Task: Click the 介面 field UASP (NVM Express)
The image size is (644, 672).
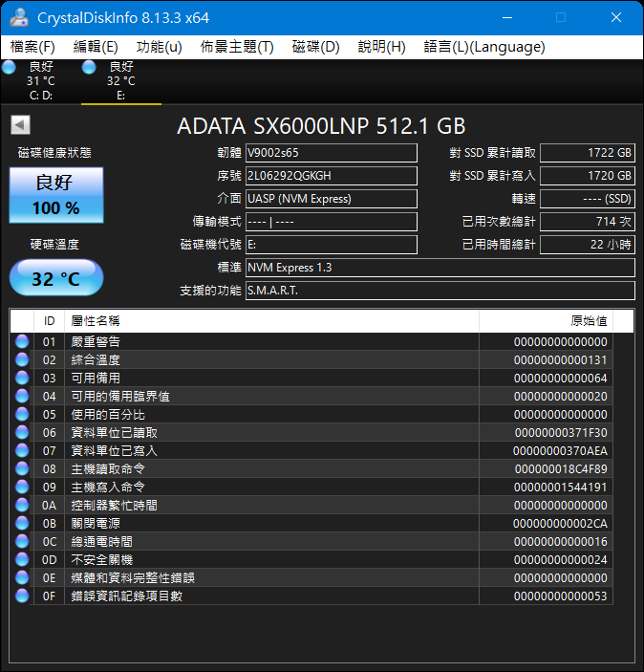Action: pos(332,199)
